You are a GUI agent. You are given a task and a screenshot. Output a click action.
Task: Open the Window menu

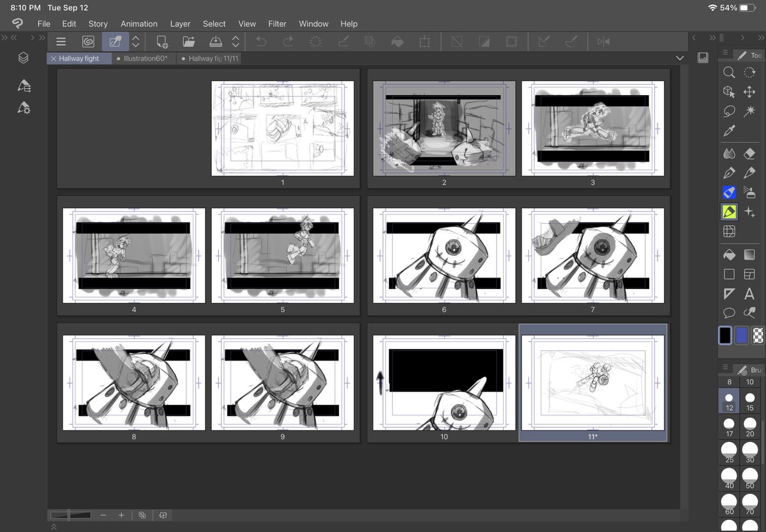313,24
